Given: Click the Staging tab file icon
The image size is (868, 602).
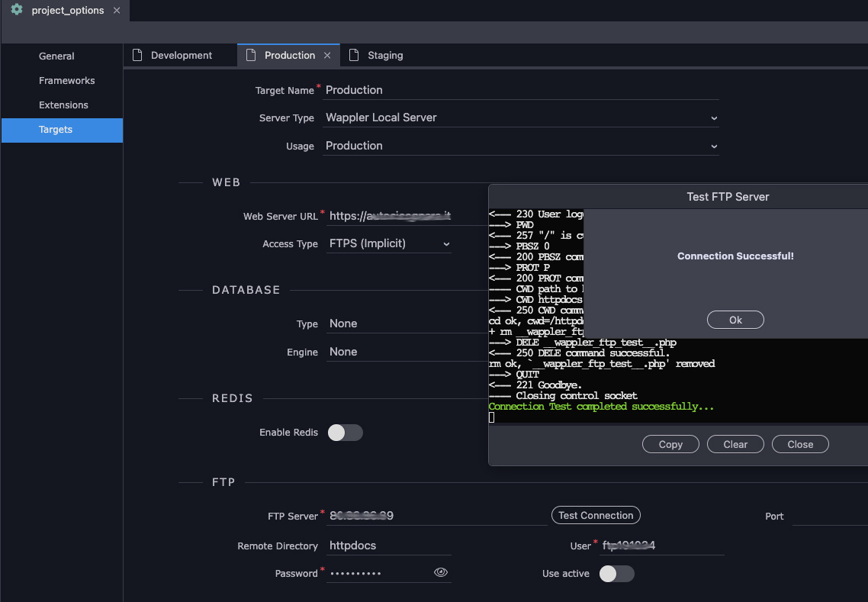Looking at the screenshot, I should tap(354, 55).
